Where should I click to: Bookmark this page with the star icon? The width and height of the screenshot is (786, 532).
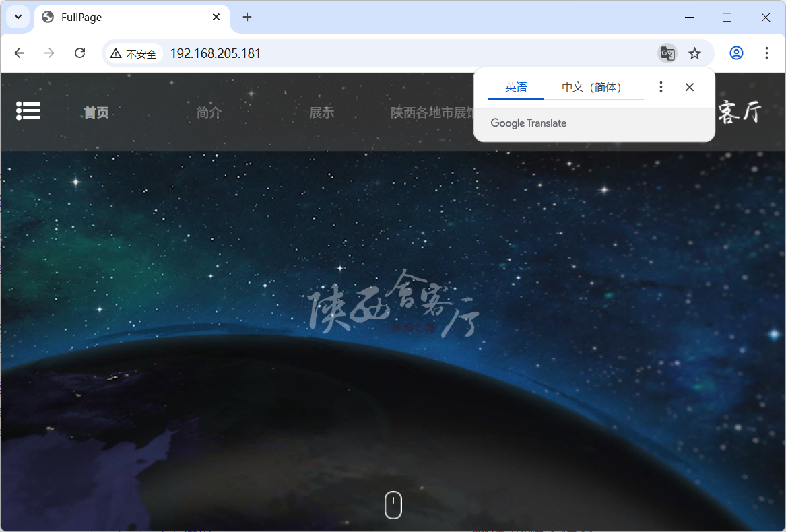(x=694, y=53)
